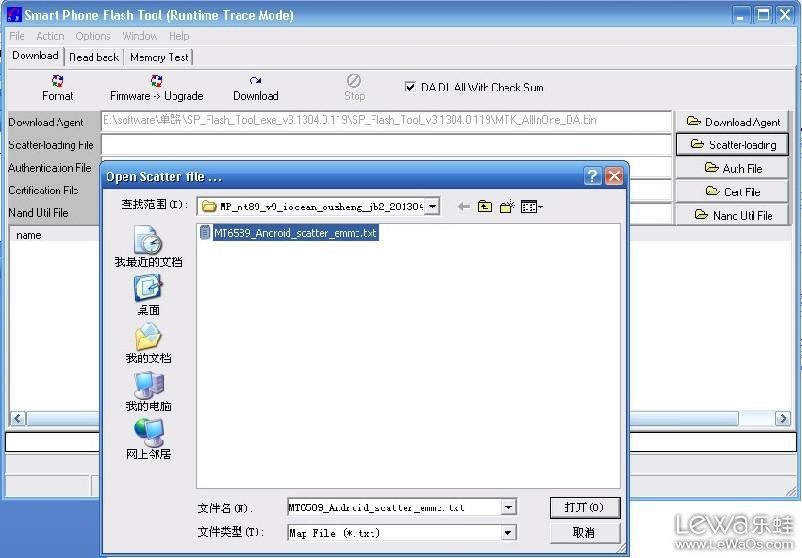Create a new folder in the dialog
This screenshot has height=558, width=802.
507,207
